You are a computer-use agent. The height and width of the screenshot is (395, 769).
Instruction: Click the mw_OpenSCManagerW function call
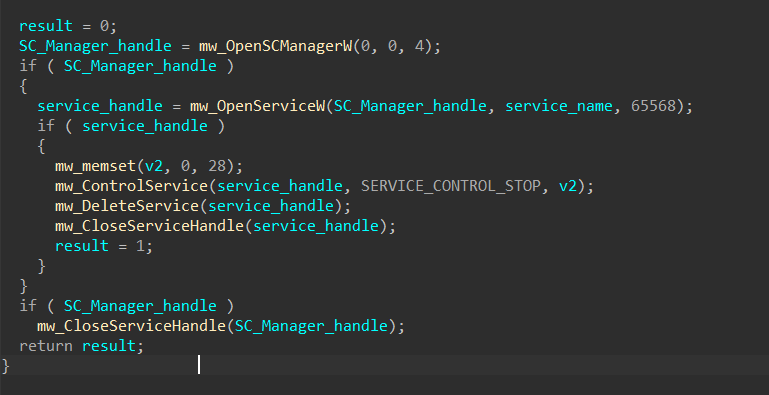276,47
